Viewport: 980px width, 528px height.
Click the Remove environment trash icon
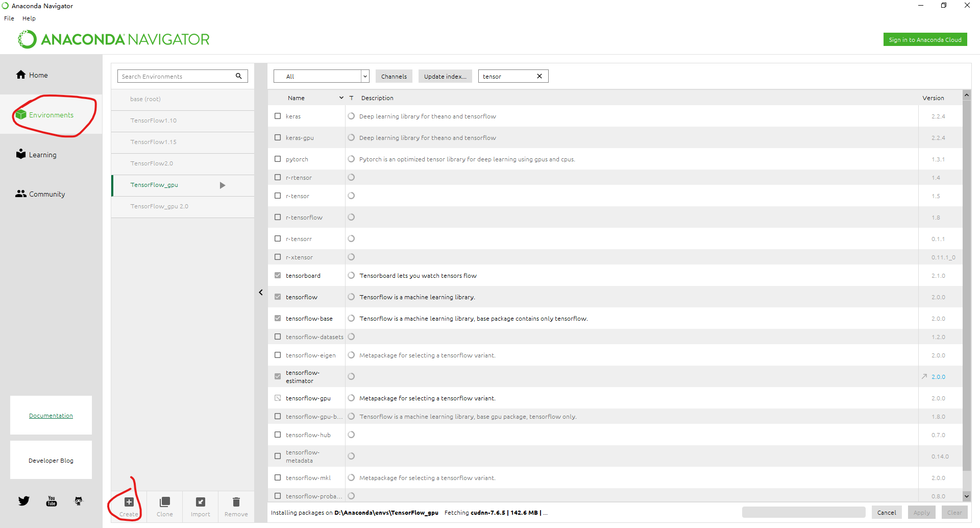click(x=236, y=502)
